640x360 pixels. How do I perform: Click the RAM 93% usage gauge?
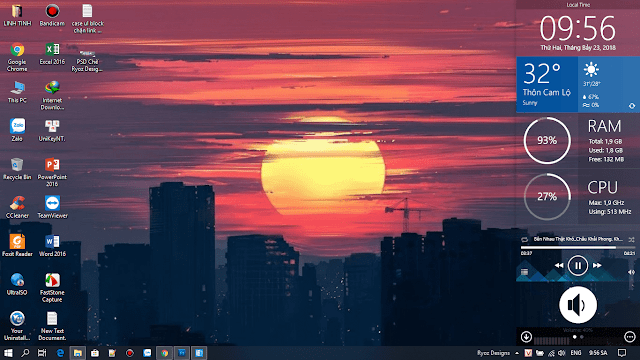click(547, 140)
